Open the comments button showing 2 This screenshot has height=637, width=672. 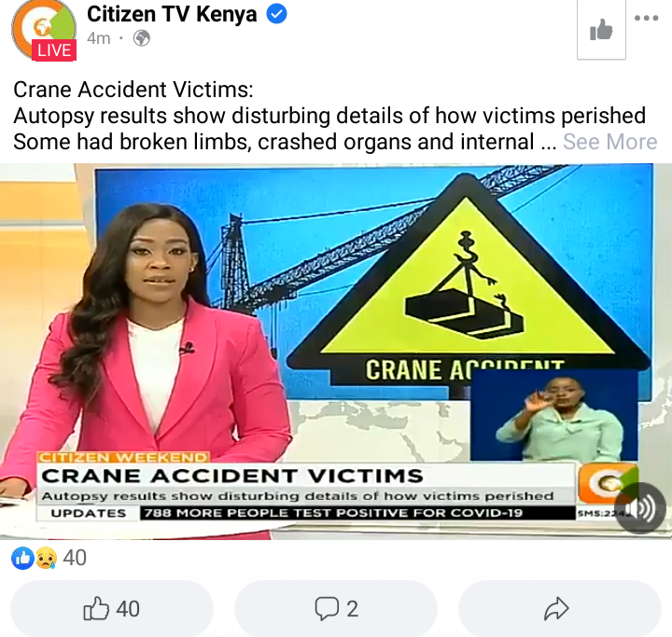click(x=336, y=609)
